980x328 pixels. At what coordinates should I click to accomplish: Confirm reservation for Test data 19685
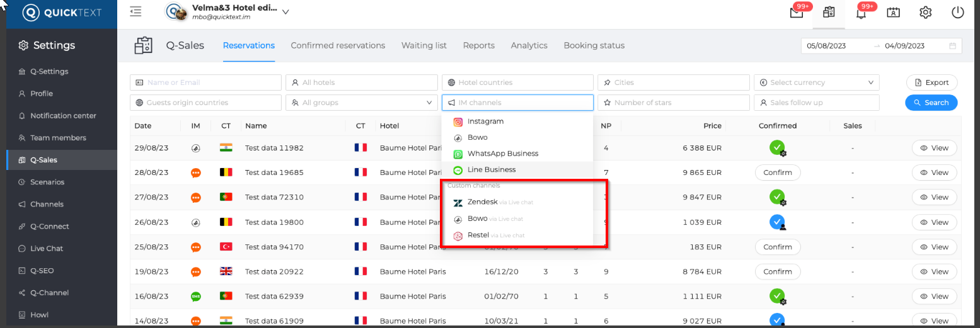coord(777,172)
